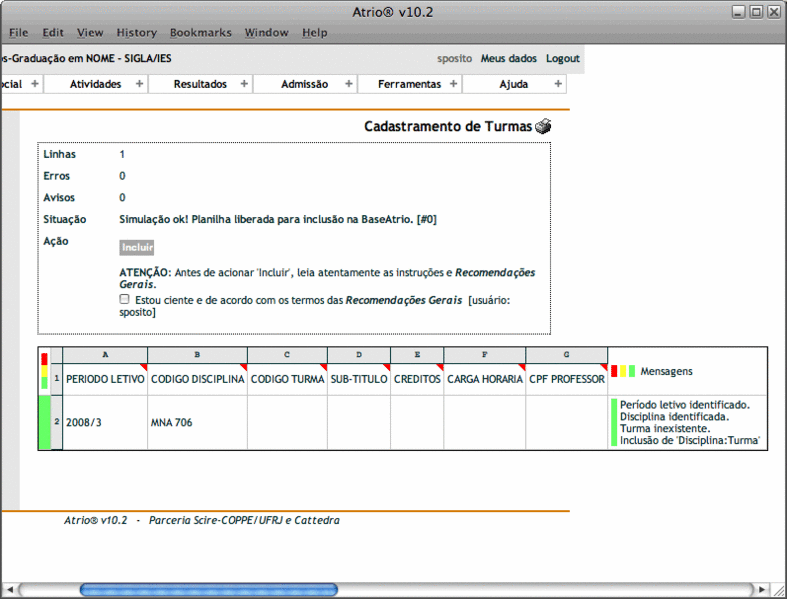Expand the Resultados menu plus sign
787x599 pixels.
(244, 84)
